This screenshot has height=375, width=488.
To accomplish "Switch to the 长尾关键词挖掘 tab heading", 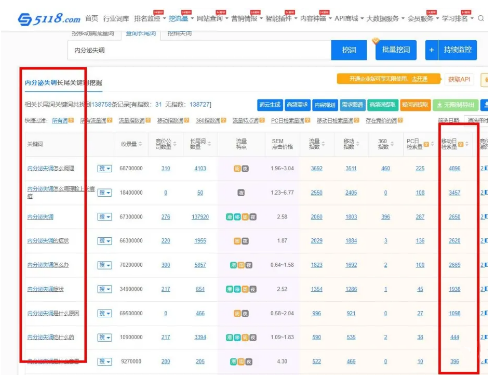I will click(x=63, y=83).
